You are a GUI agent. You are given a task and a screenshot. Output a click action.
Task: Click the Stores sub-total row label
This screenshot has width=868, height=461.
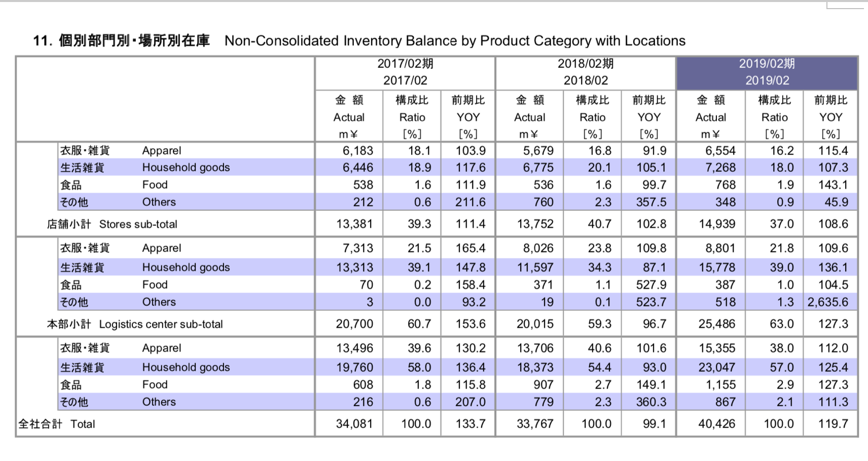[x=112, y=224]
